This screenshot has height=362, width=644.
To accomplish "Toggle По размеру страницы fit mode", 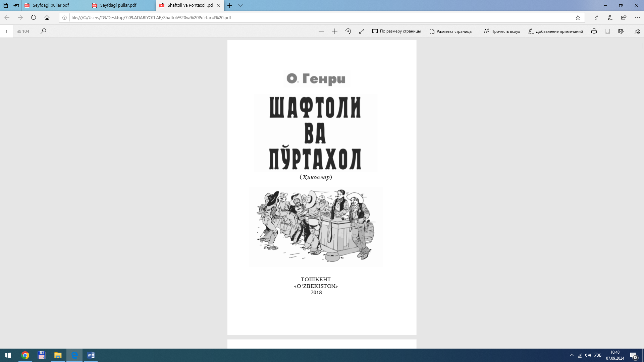I will 396,31.
